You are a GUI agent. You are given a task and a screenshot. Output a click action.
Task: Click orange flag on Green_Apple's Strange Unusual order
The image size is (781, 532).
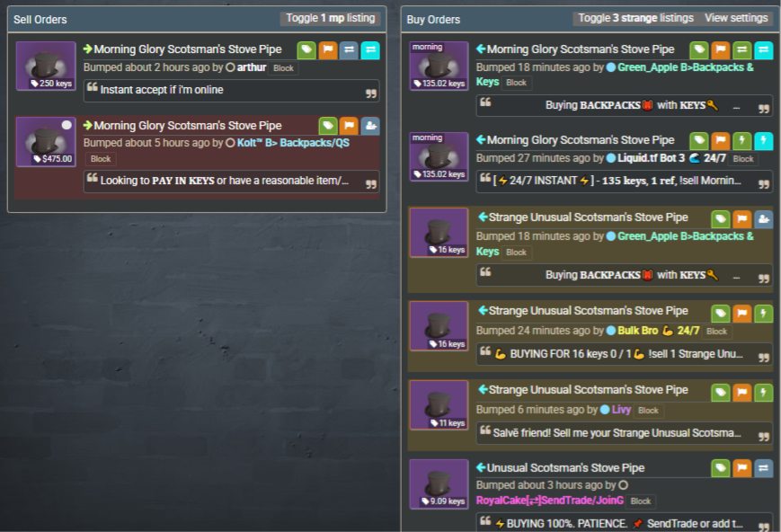(742, 218)
